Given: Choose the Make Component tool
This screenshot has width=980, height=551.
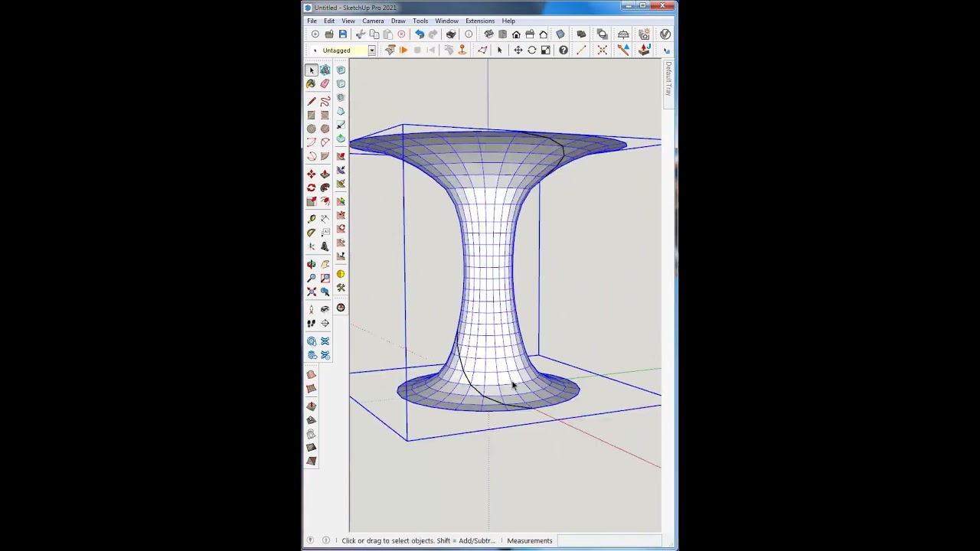Looking at the screenshot, I should [x=325, y=70].
